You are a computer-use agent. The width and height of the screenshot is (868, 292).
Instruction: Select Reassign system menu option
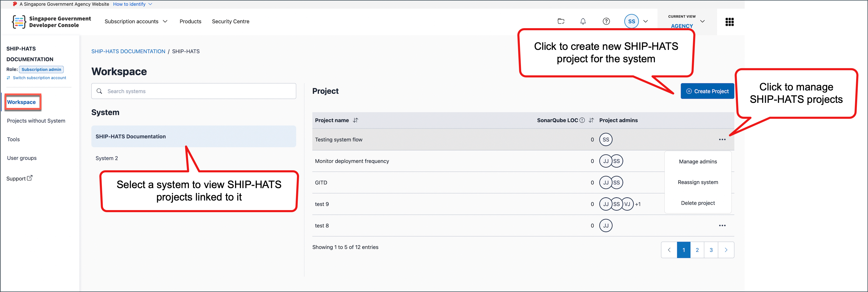click(698, 182)
